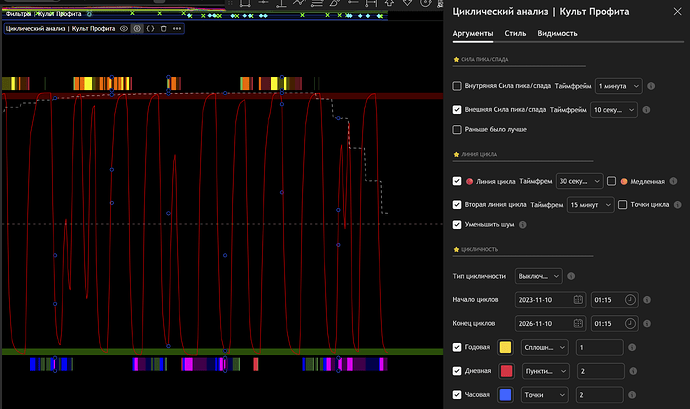
Task: Uncheck the Уменьшить шум checkbox
Action: (458, 225)
